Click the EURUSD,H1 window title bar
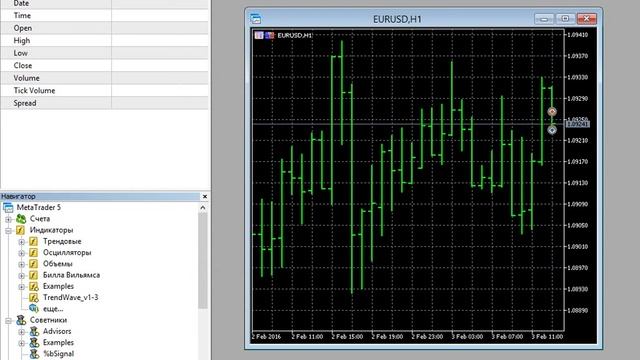This screenshot has height=360, width=640. 397,19
